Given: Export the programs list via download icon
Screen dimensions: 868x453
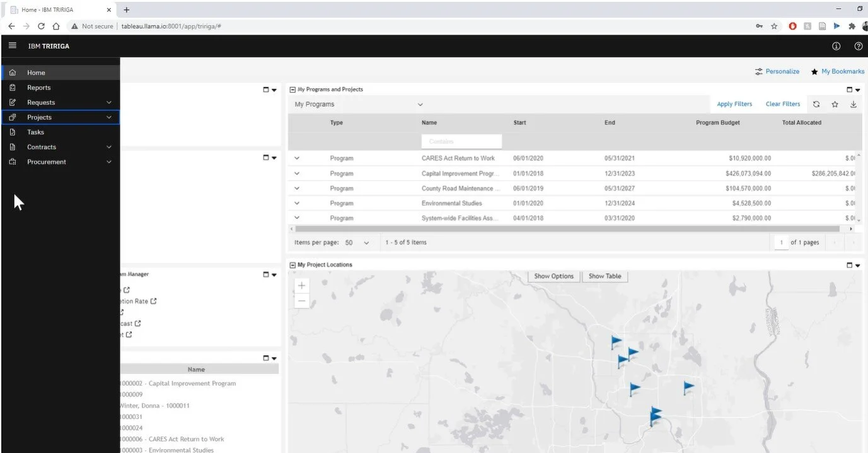Looking at the screenshot, I should (853, 103).
